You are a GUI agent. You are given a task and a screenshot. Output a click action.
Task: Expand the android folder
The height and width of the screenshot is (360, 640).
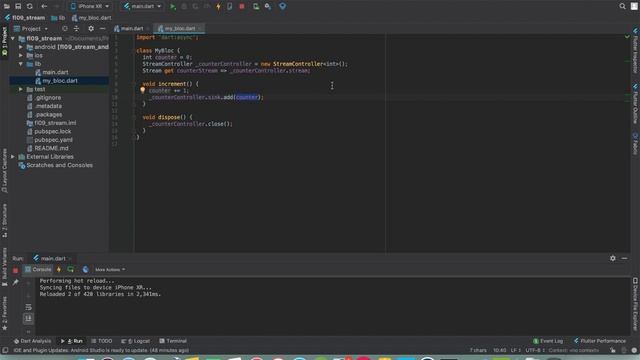pos(21,47)
